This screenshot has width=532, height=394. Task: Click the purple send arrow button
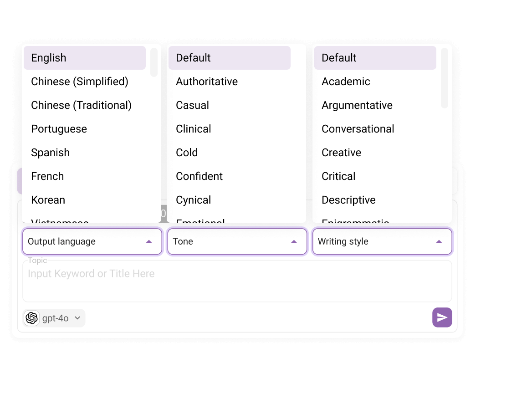coord(442,317)
